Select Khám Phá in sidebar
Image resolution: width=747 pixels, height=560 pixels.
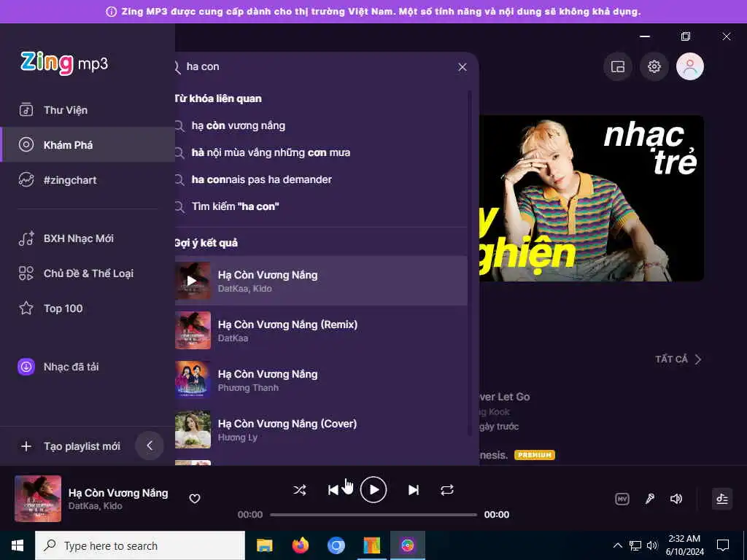click(x=88, y=145)
